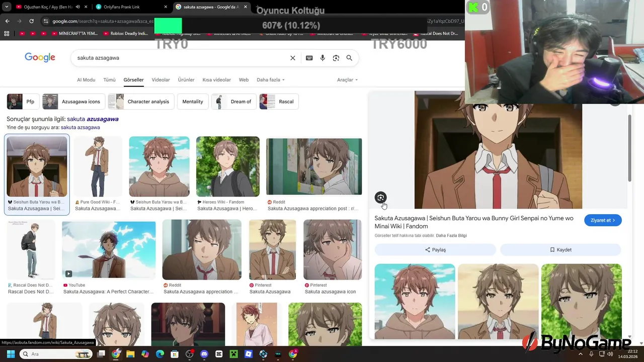Open File Explorer from taskbar
This screenshot has width=644, height=362.
(x=130, y=354)
